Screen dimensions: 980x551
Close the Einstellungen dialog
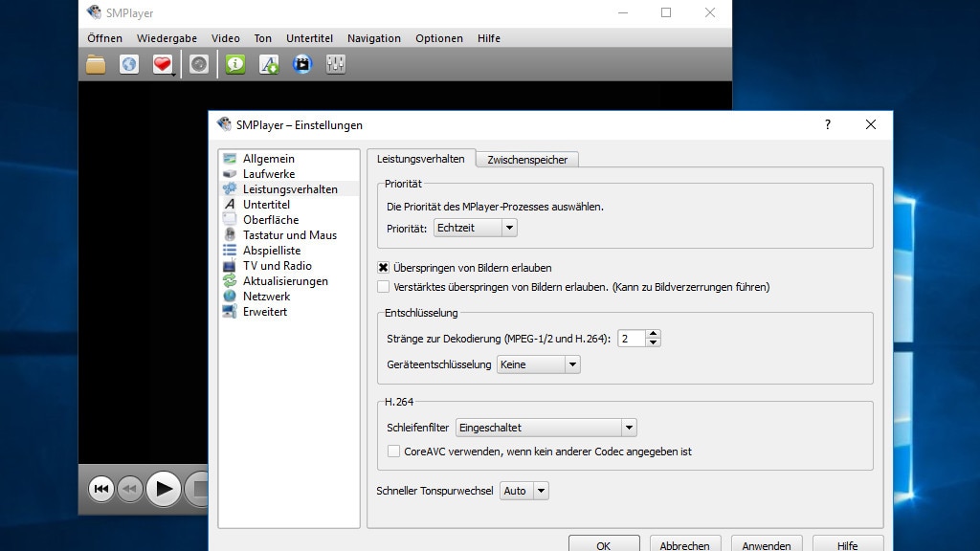coord(871,124)
